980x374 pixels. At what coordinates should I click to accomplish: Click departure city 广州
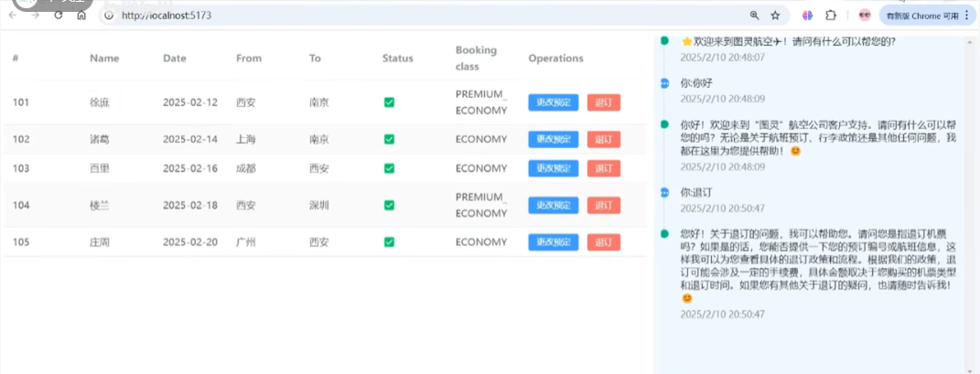(x=245, y=242)
